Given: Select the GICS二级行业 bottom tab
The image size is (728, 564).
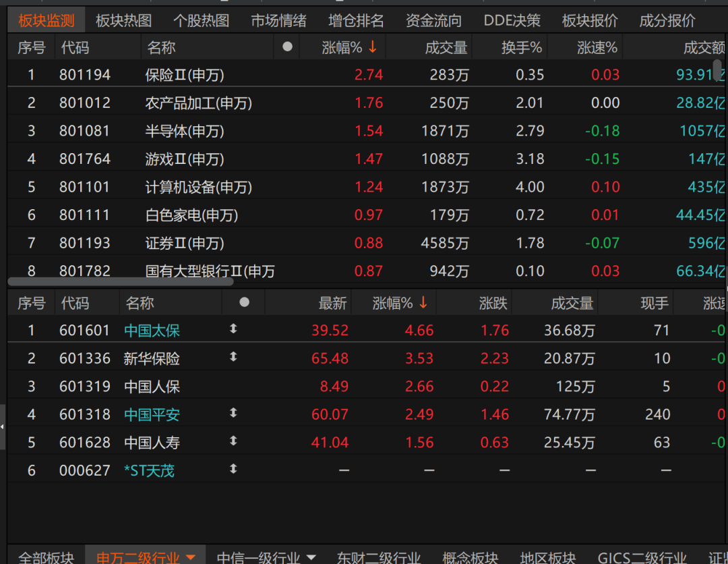Looking at the screenshot, I should click(642, 557).
